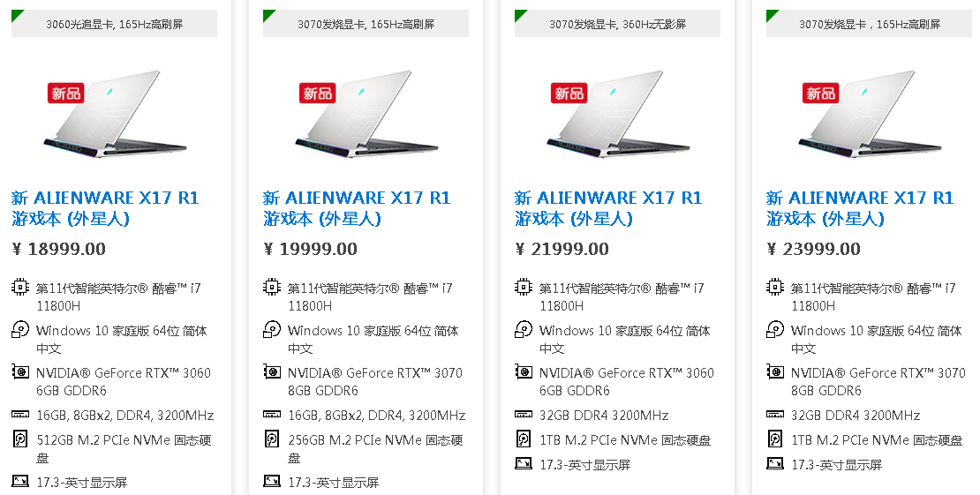The width and height of the screenshot is (980, 495).
Task: Click the graphics card icon in the ¥21999 card
Action: [x=524, y=373]
